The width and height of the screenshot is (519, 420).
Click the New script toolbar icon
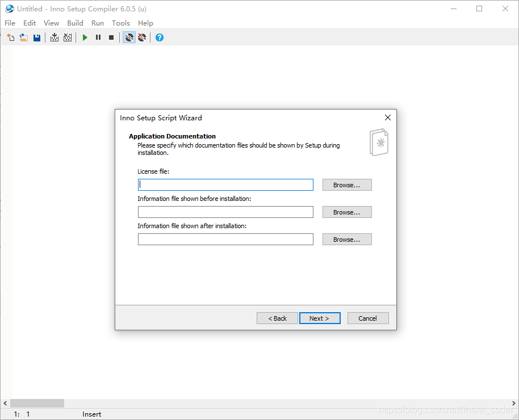(x=11, y=37)
